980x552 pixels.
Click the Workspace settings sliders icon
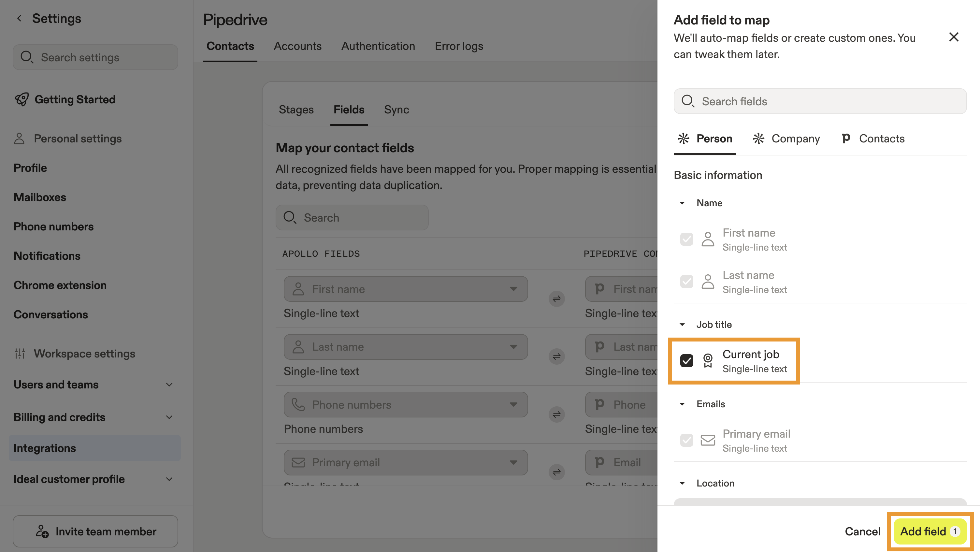(20, 354)
